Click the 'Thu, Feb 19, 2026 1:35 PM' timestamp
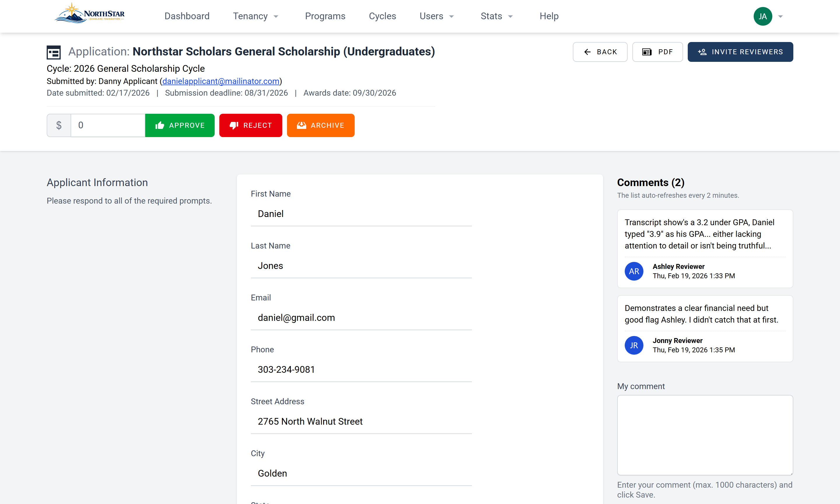The height and width of the screenshot is (504, 840). (x=694, y=350)
